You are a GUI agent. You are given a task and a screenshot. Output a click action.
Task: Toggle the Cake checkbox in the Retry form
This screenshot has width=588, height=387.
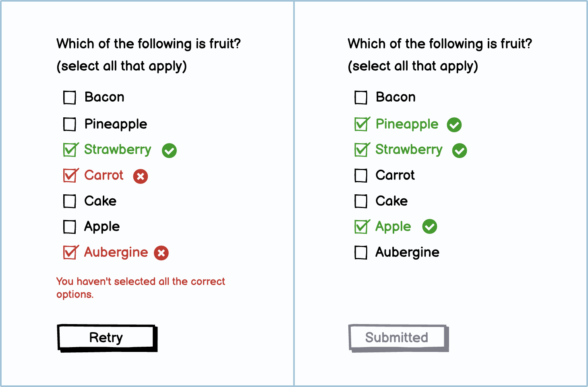70,201
